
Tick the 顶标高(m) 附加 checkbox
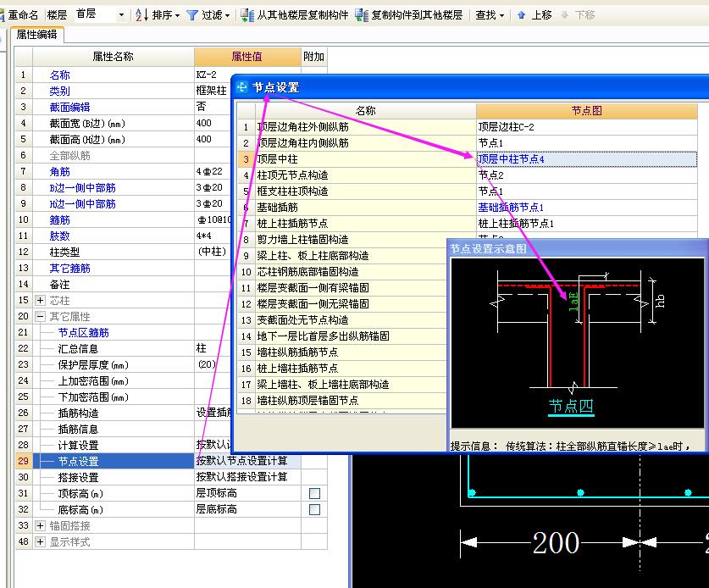coord(315,493)
